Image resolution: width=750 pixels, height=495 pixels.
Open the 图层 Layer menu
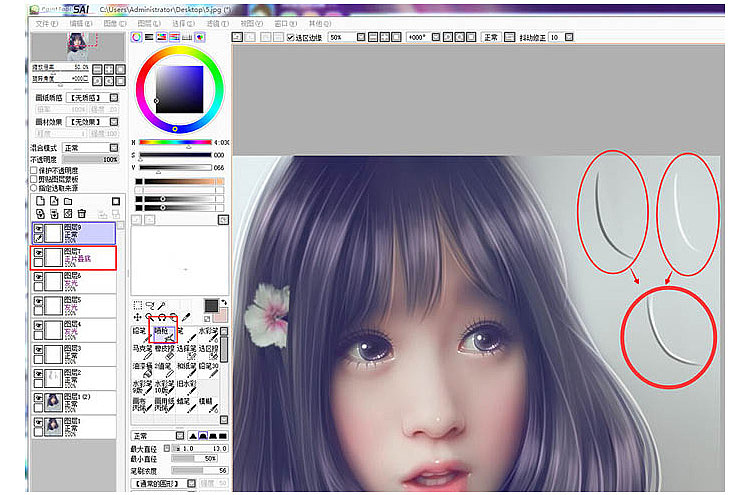(149, 23)
